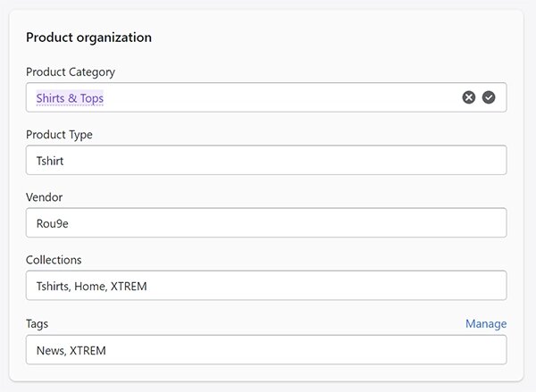Viewport: 536px width, 392px height.
Task: Focus the Product Category input box
Action: pos(266,97)
